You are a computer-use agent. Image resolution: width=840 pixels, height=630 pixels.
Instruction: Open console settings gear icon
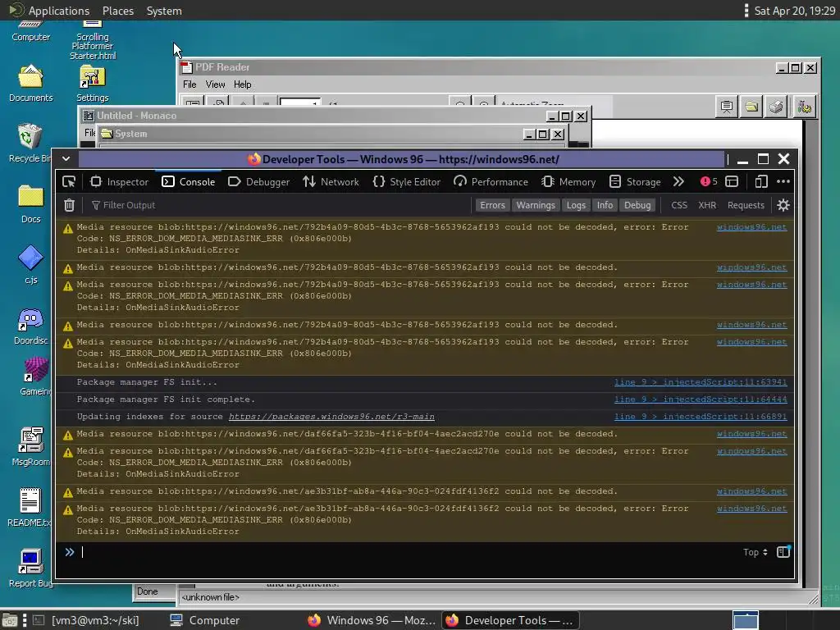[x=783, y=205]
